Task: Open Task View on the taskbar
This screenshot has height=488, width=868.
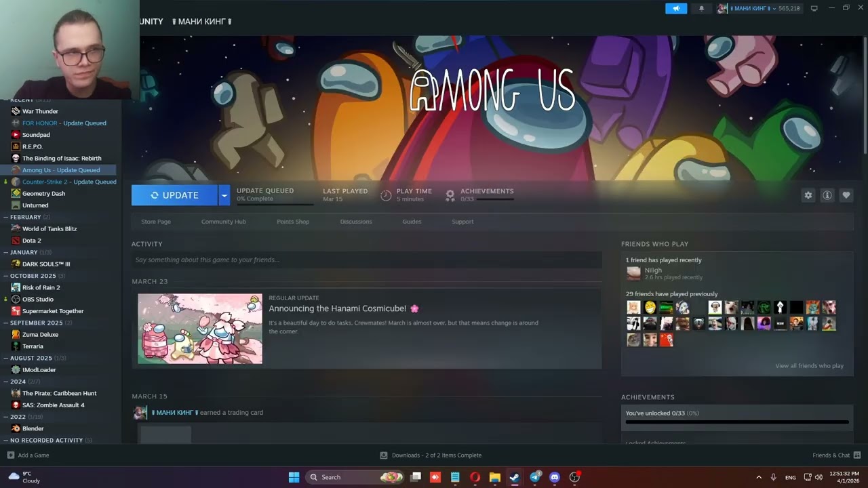Action: pyautogui.click(x=416, y=477)
